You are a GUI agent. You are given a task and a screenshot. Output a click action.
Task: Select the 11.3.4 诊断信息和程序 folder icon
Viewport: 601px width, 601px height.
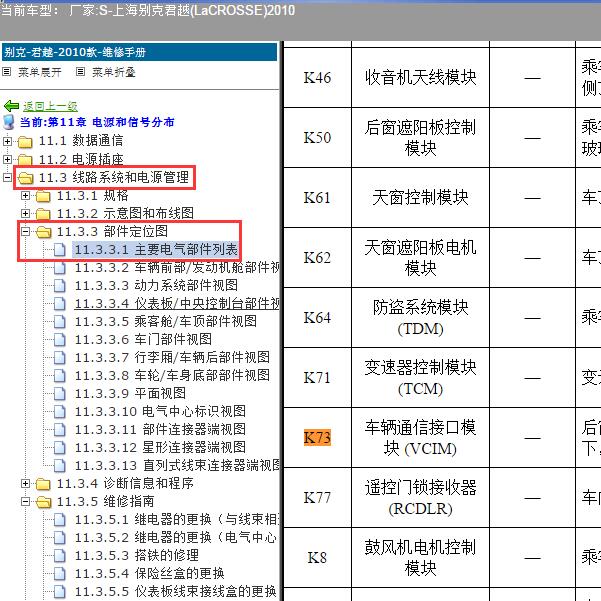[43, 484]
